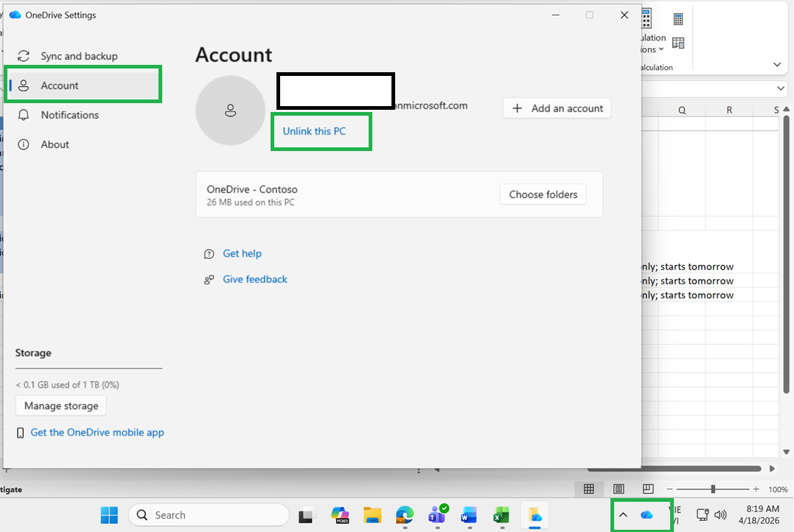
Task: Switch Excel to Page Break Preview
Action: 647,489
